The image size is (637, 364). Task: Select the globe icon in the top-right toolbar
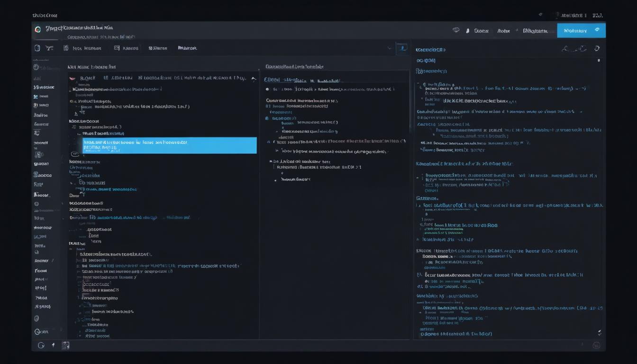(456, 30)
